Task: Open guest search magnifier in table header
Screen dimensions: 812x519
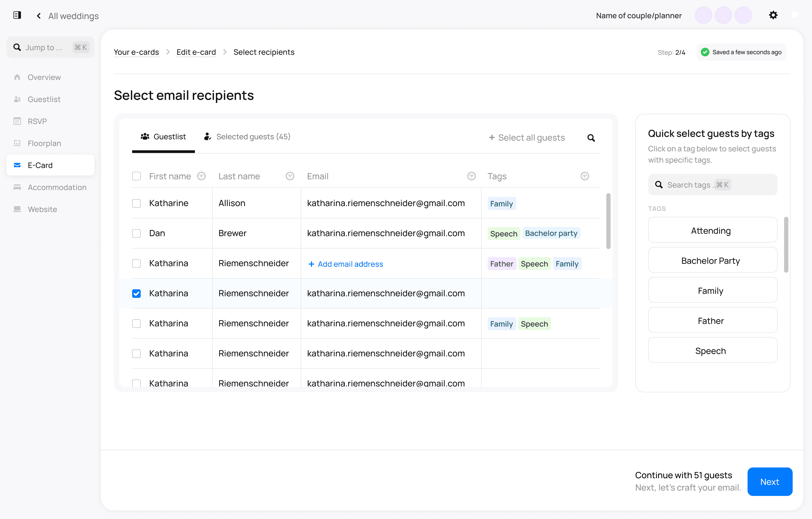Action: pyautogui.click(x=591, y=137)
